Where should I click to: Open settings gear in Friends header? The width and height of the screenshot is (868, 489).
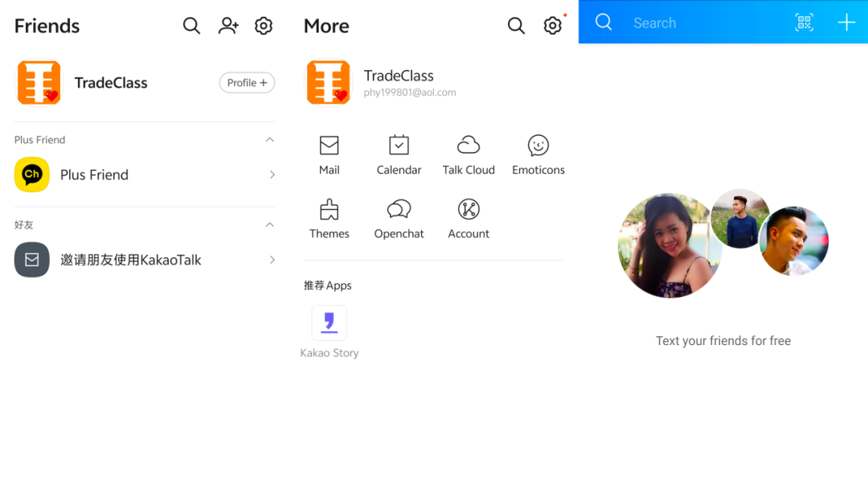[x=264, y=26]
